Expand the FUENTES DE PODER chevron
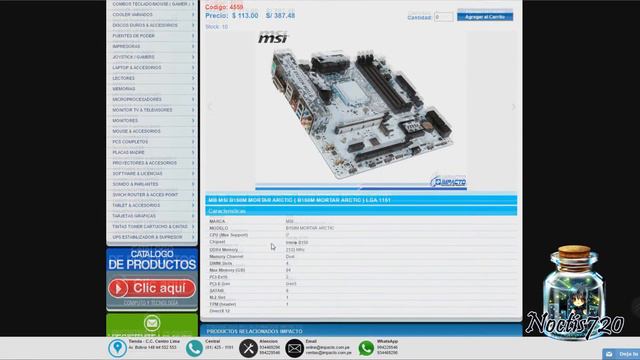This screenshot has width=640, height=360. pyautogui.click(x=193, y=36)
